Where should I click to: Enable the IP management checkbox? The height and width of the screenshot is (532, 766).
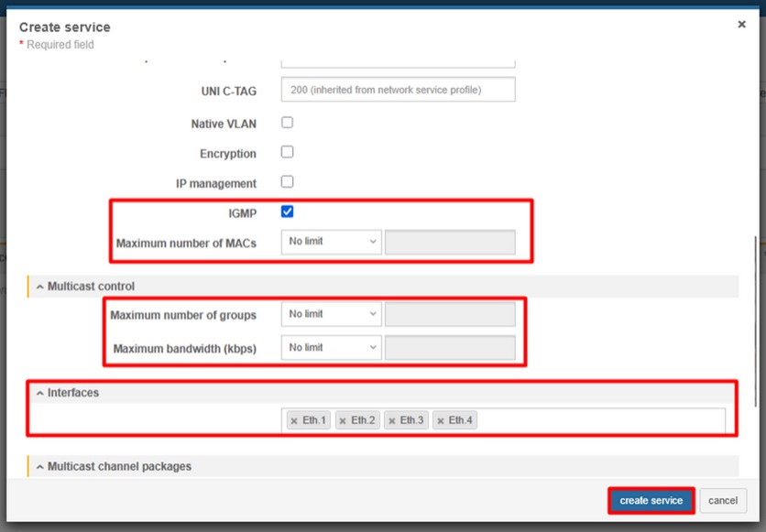pos(287,181)
